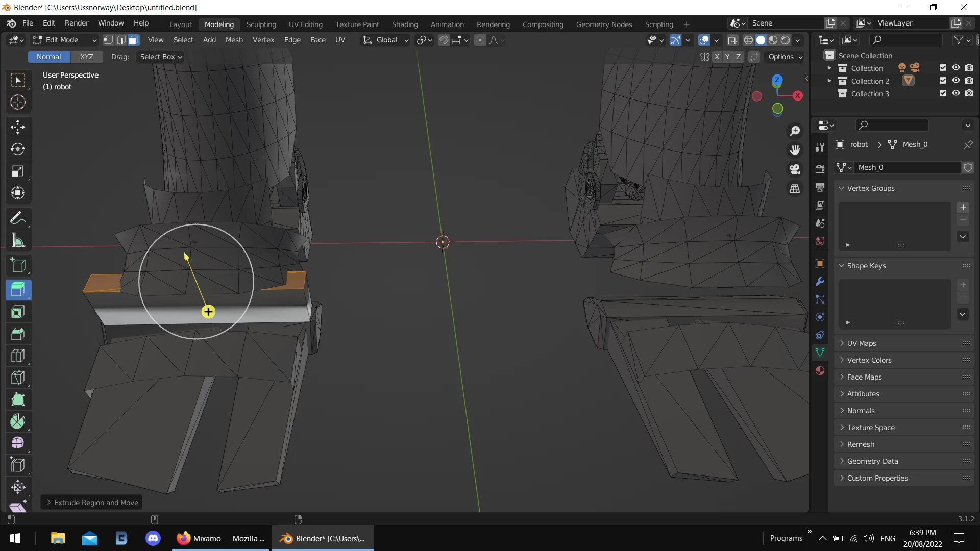The height and width of the screenshot is (551, 980).
Task: Select the Rotate tool
Action: coord(18,149)
